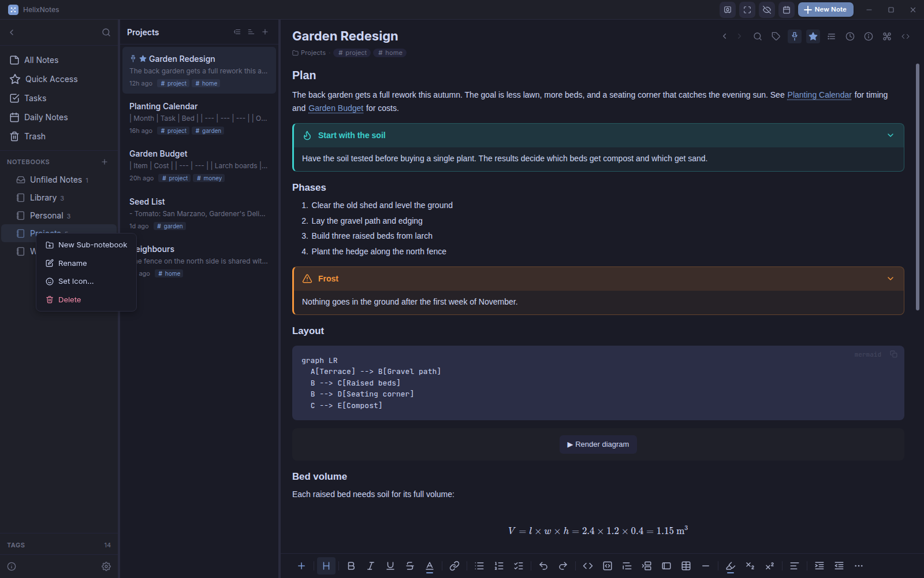The width and height of the screenshot is (924, 578).
Task: Apply superscript using the x² icon
Action: (770, 566)
